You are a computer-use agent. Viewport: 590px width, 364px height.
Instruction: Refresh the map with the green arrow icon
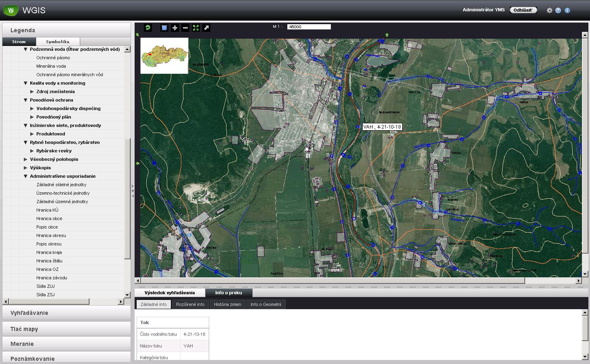[x=148, y=28]
